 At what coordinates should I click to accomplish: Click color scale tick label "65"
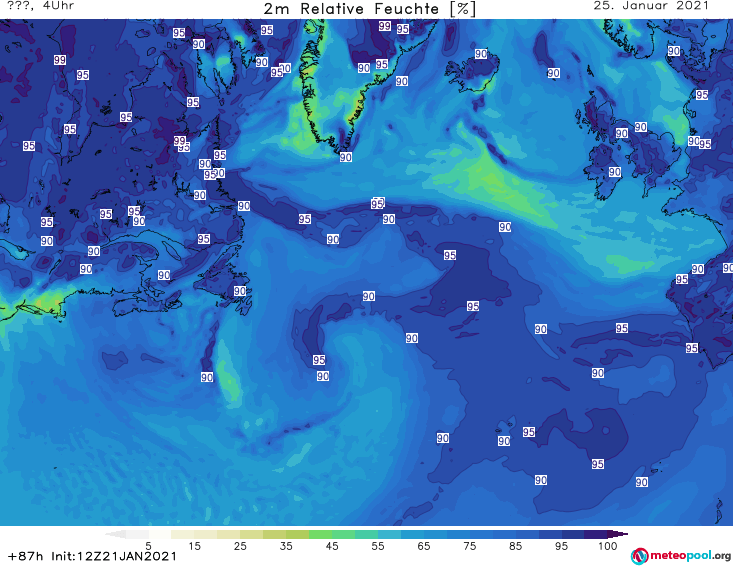424,546
